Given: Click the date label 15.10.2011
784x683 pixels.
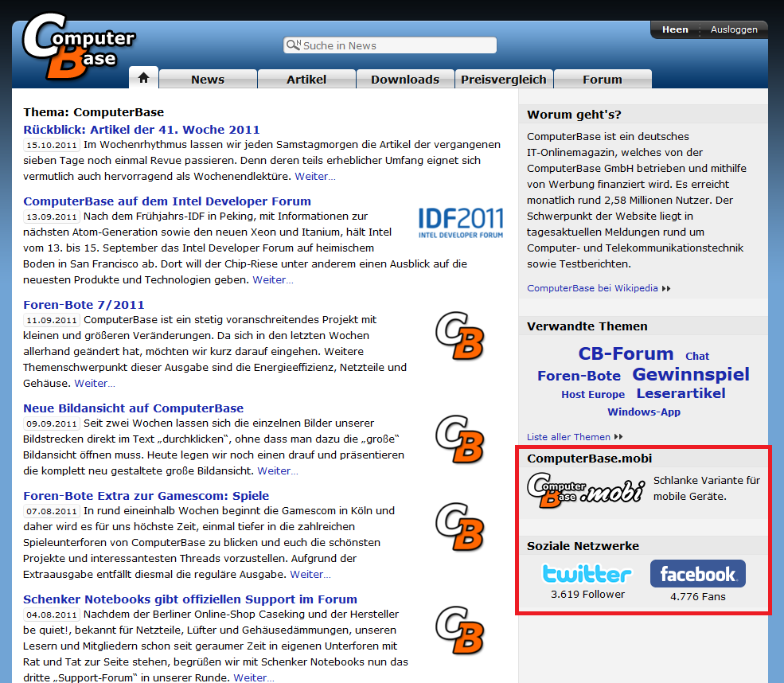Looking at the screenshot, I should 52,146.
